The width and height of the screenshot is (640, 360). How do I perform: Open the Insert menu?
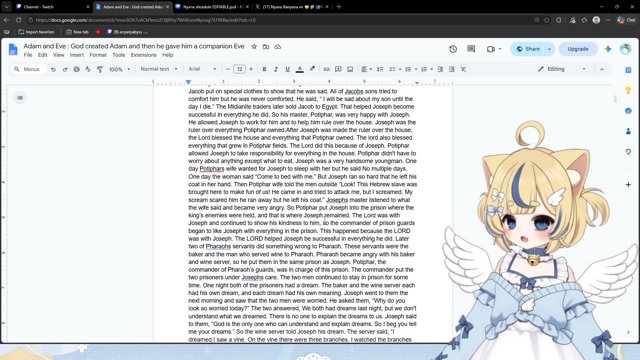pos(77,55)
